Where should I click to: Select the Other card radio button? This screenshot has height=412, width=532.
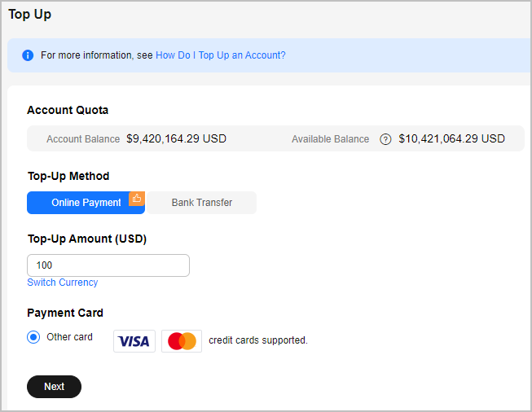33,337
